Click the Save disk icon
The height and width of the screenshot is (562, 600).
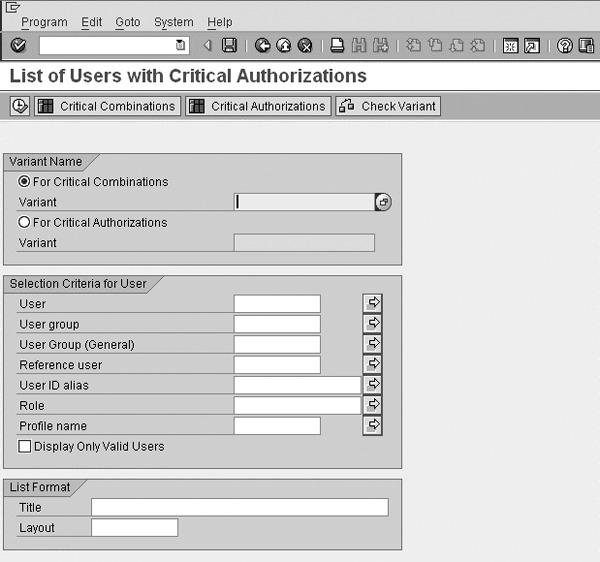coord(229,45)
